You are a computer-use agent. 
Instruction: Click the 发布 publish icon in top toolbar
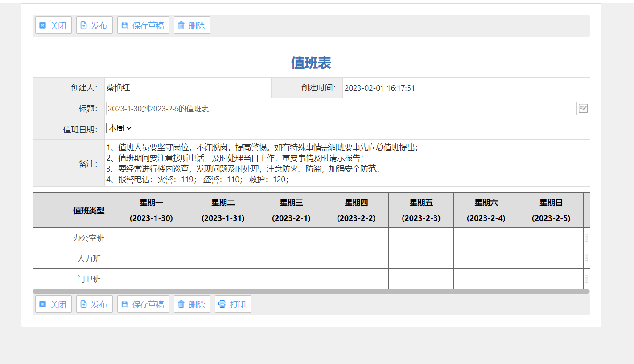[x=83, y=25]
